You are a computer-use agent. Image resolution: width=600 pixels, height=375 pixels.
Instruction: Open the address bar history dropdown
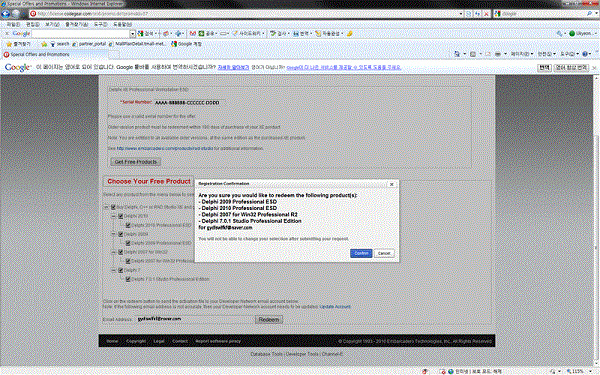click(461, 14)
